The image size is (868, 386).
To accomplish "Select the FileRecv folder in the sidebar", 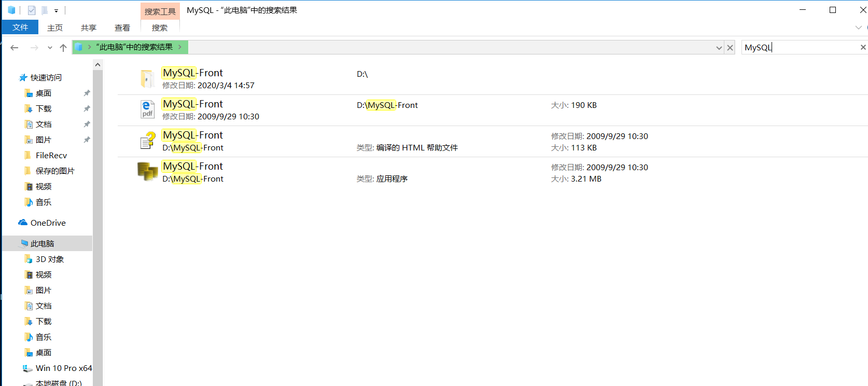I will [51, 155].
